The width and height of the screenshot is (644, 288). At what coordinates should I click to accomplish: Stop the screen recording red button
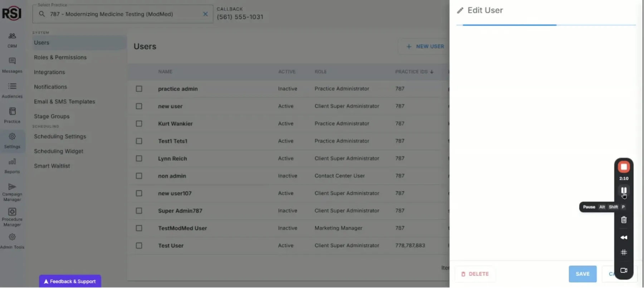(624, 167)
